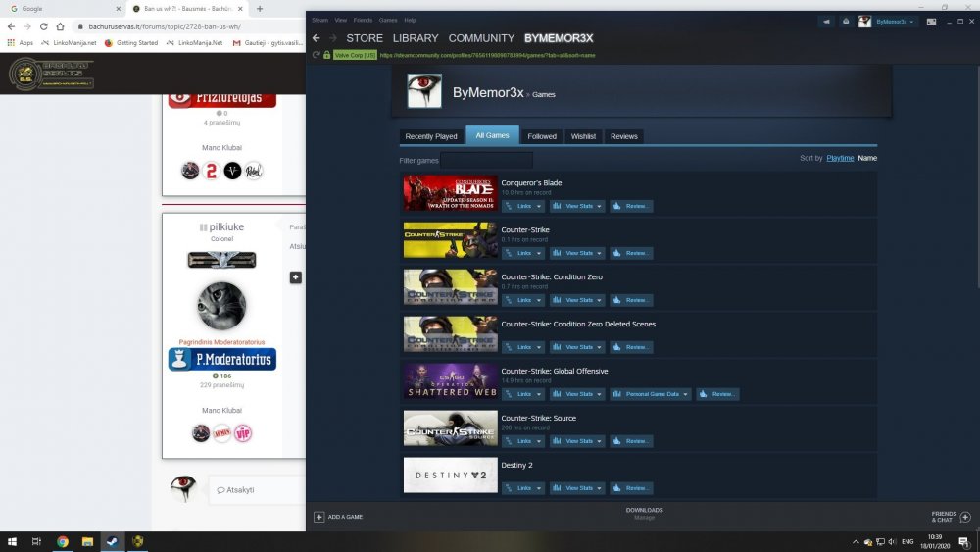Viewport: 980px width, 552px height.
Task: Open Personal Game Data dropdown for CS:GO
Action: (651, 394)
